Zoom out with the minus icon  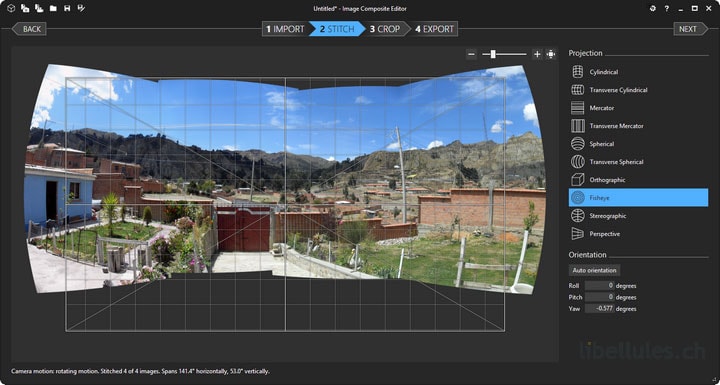pos(471,54)
